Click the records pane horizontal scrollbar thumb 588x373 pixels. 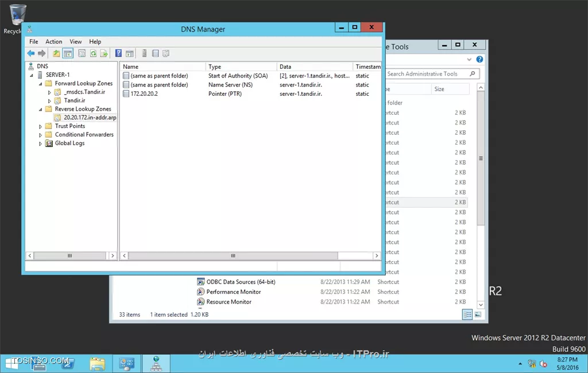[233, 256]
